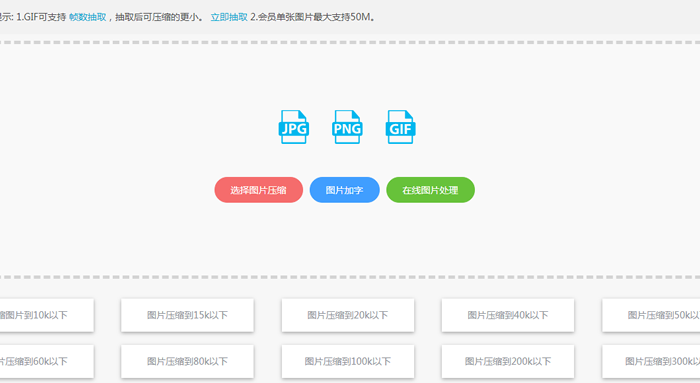Open the green 在线图片处理 button
The width and height of the screenshot is (700, 383).
pos(430,190)
